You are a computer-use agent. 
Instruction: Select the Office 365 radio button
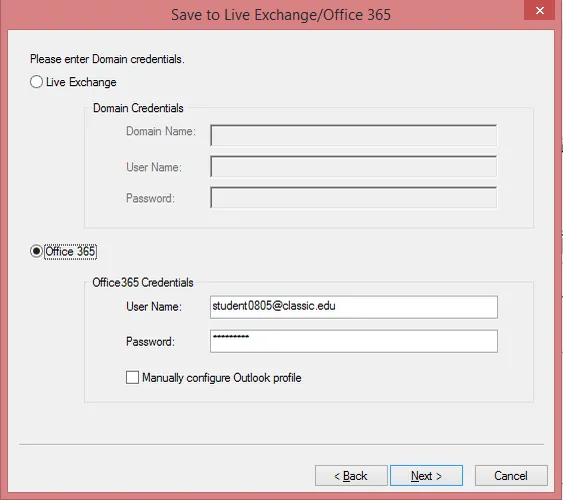coord(36,251)
